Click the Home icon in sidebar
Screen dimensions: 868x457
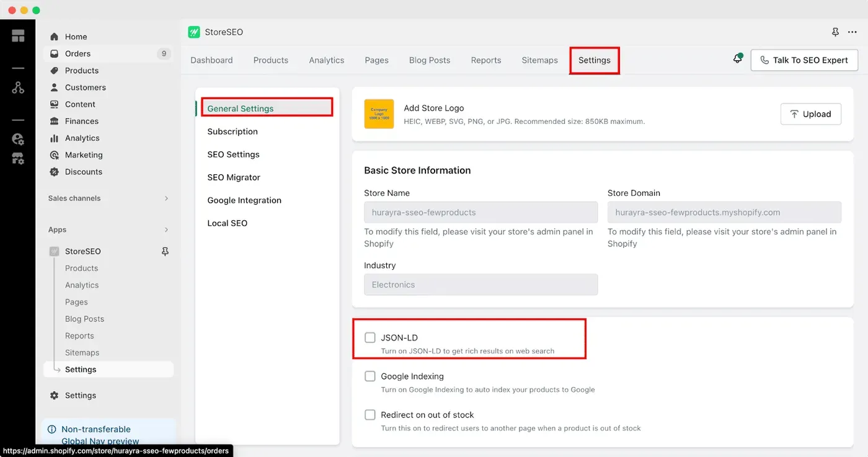click(x=55, y=37)
